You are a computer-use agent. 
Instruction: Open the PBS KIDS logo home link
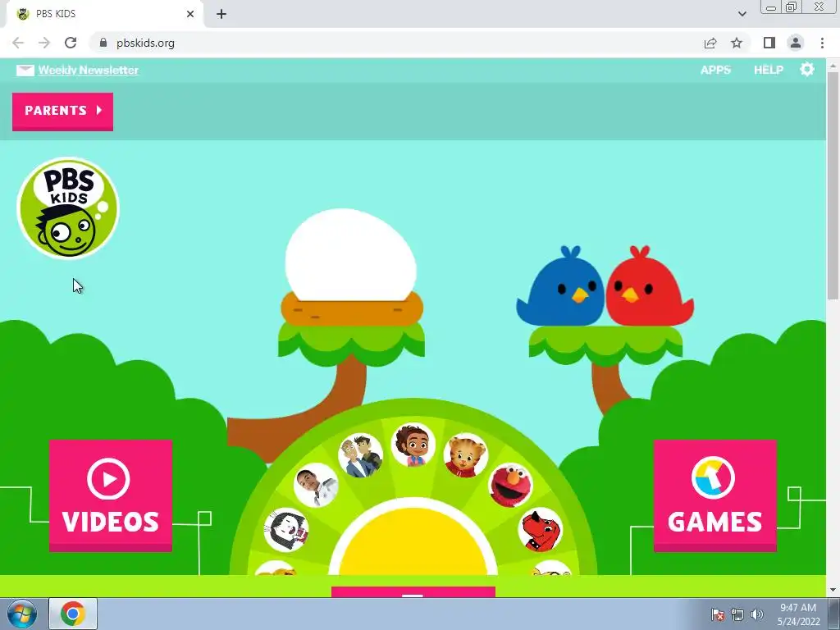tap(68, 208)
